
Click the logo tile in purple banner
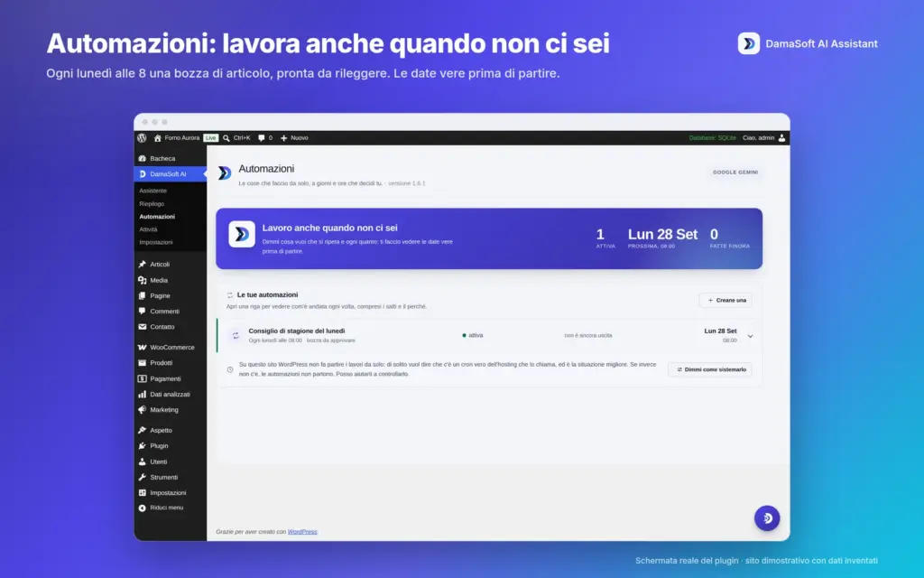tap(242, 234)
